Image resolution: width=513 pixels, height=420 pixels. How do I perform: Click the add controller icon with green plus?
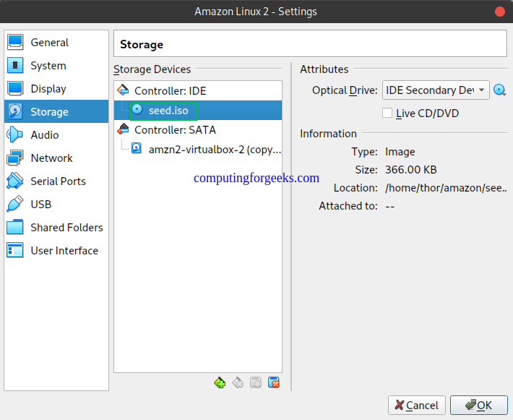click(x=220, y=382)
